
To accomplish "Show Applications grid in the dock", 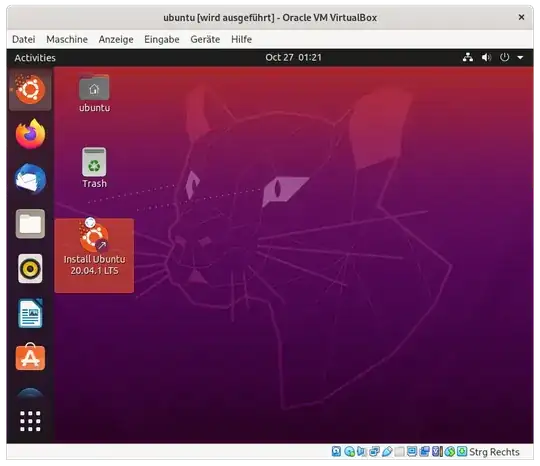I will click(x=30, y=421).
